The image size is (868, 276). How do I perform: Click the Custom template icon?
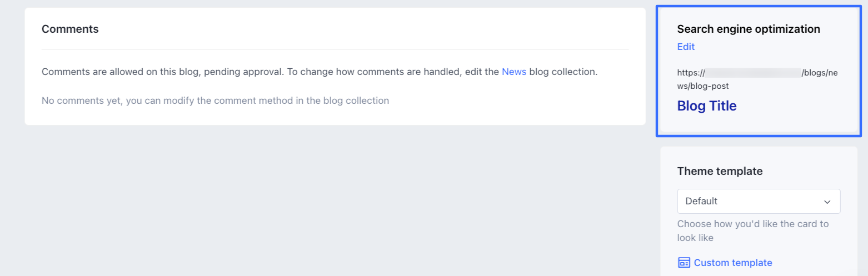coord(684,263)
